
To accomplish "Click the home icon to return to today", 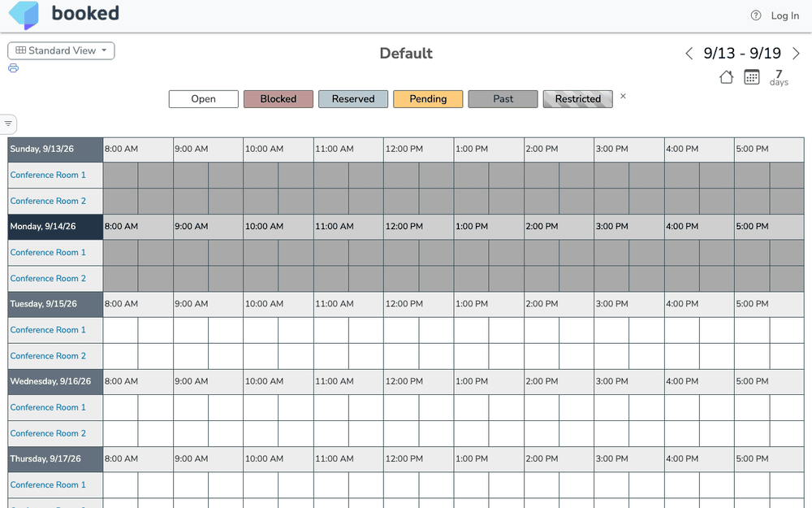I will [x=726, y=77].
